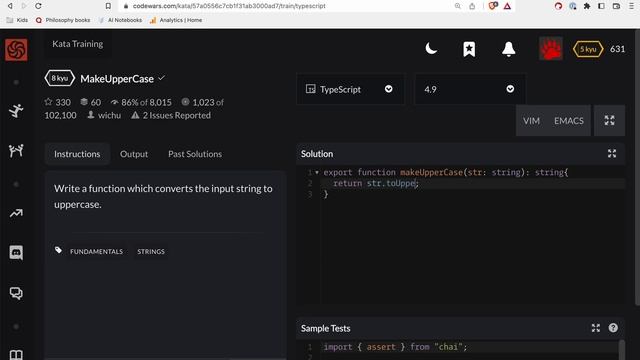
Task: Open the Brave rewards triangle icon
Action: (x=507, y=6)
